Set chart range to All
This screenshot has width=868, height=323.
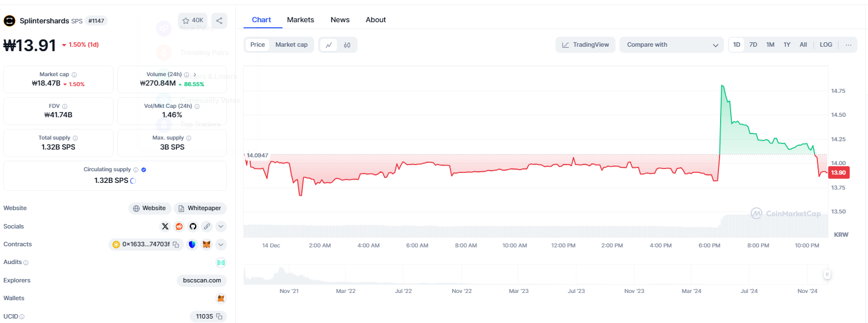point(803,44)
